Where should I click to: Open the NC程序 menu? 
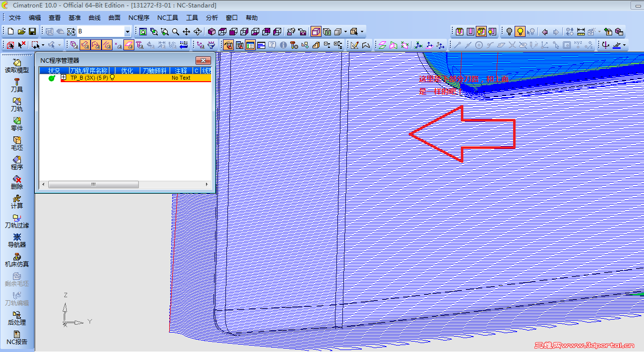pos(139,17)
